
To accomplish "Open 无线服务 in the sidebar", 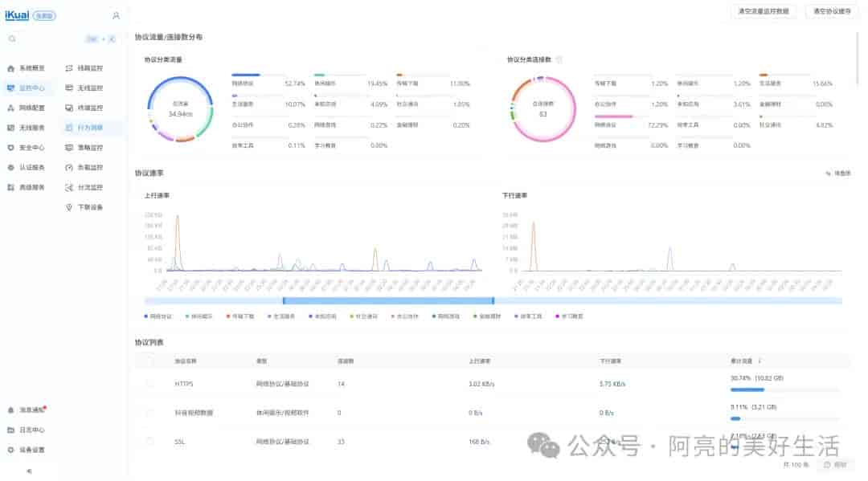I will 27,128.
